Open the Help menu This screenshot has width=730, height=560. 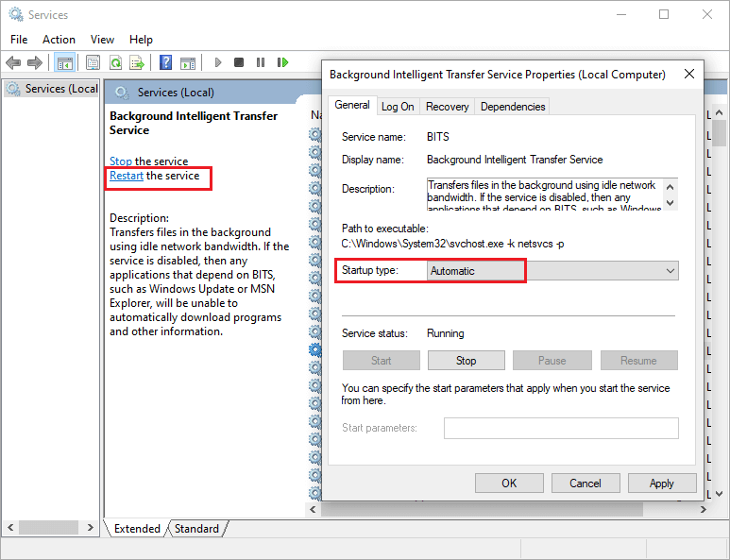click(x=141, y=40)
